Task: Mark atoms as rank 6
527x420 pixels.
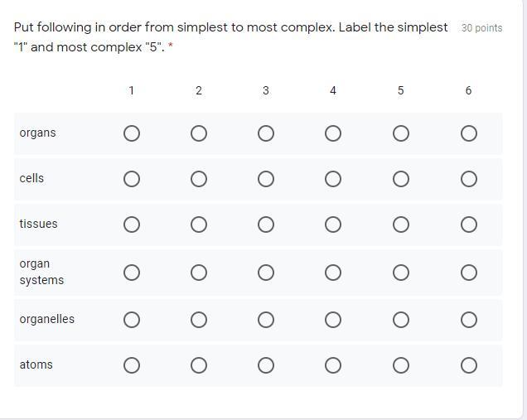Action: tap(469, 365)
